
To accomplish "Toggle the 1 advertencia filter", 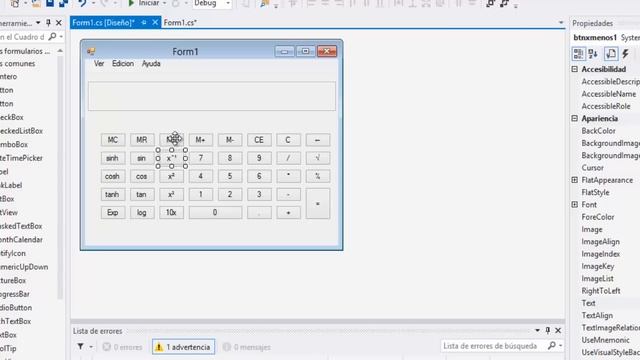I will point(183,347).
